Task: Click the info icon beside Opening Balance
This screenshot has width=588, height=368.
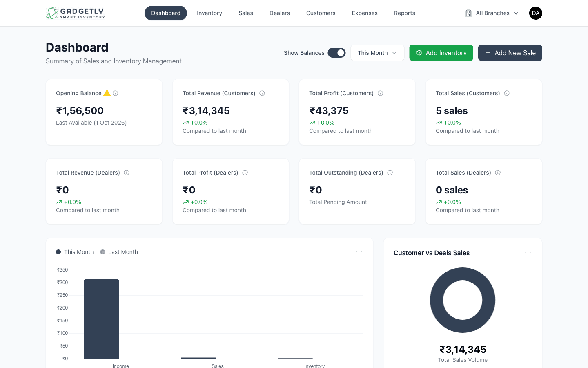Action: (x=116, y=93)
